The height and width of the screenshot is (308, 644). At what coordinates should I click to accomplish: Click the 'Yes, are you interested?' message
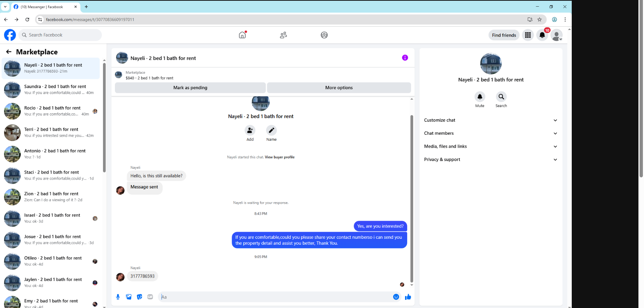380,226
